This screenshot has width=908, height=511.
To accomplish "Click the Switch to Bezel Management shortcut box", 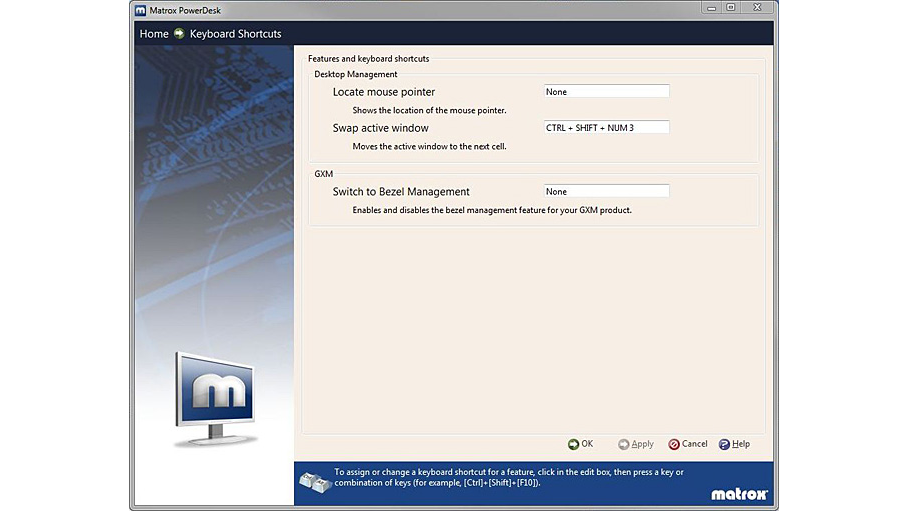I will (x=606, y=191).
